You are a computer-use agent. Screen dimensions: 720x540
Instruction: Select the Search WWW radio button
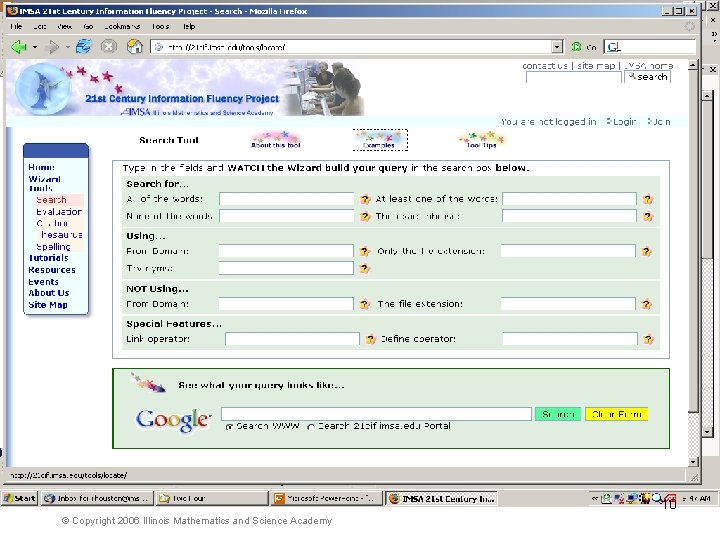(230, 427)
